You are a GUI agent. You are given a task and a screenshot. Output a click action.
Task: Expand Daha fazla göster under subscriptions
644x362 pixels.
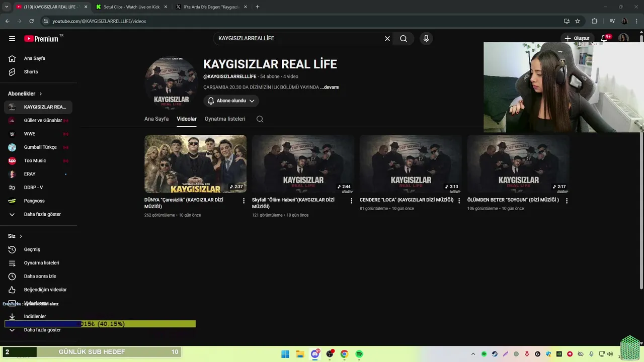point(38,214)
